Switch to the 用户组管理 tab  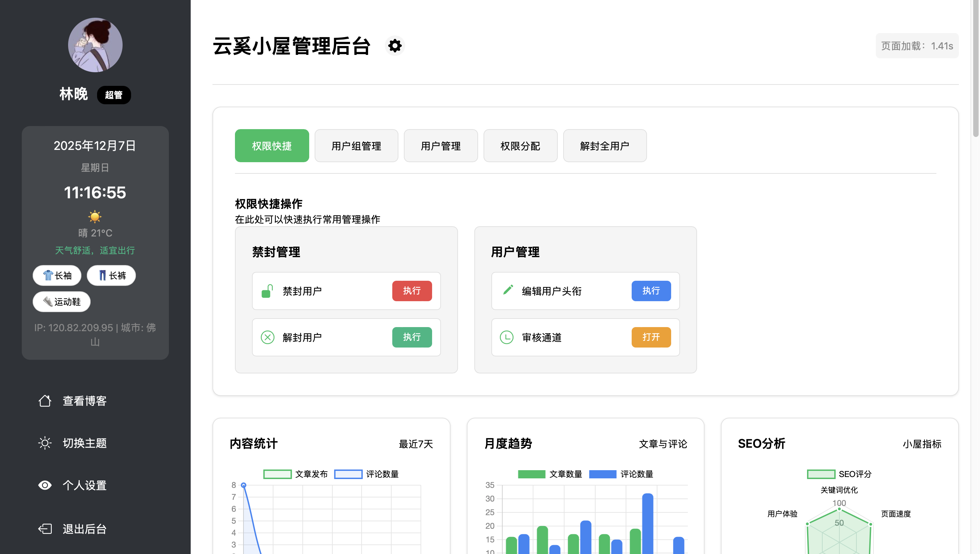(356, 146)
